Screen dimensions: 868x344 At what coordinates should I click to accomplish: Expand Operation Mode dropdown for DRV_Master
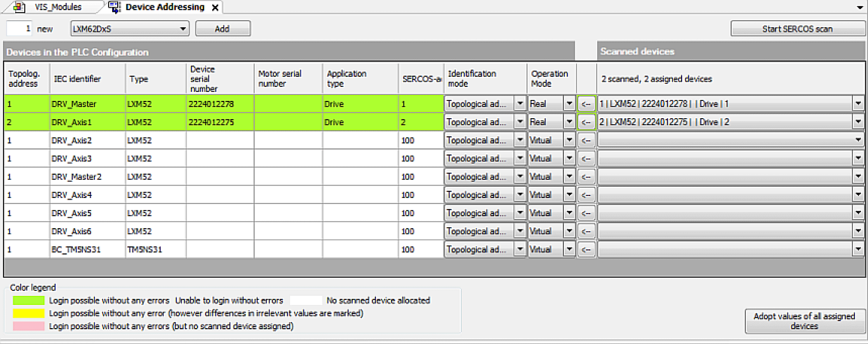(569, 104)
